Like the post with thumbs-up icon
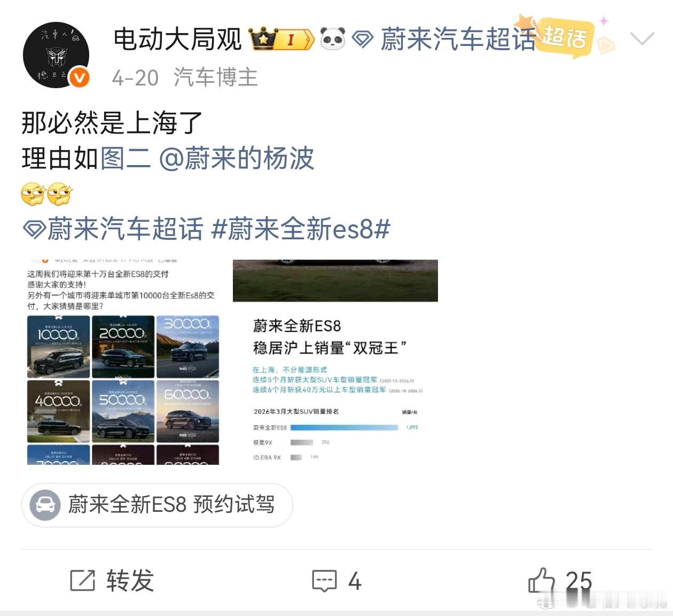The width and height of the screenshot is (673, 616). pyautogui.click(x=542, y=580)
